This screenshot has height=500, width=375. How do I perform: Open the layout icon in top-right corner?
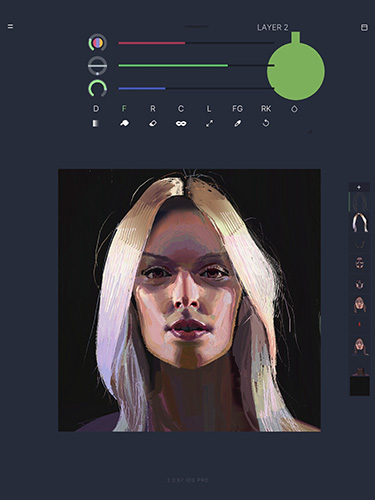point(364,27)
